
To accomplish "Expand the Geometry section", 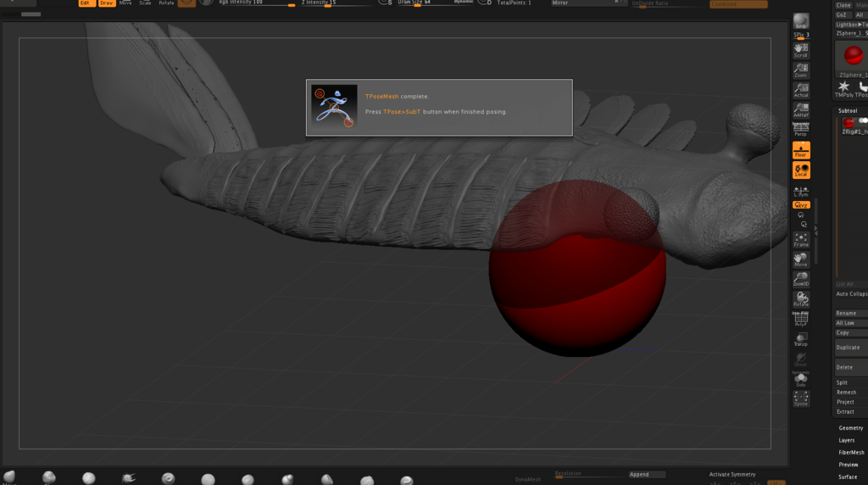I will (x=851, y=428).
